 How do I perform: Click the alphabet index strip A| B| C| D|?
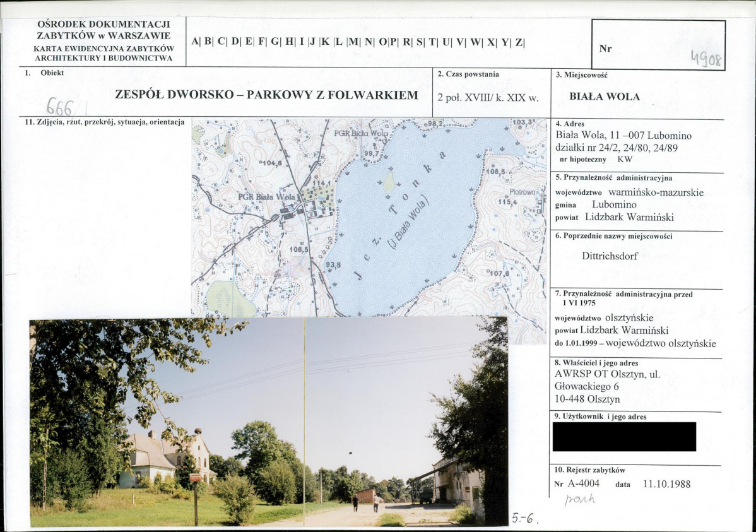click(357, 42)
